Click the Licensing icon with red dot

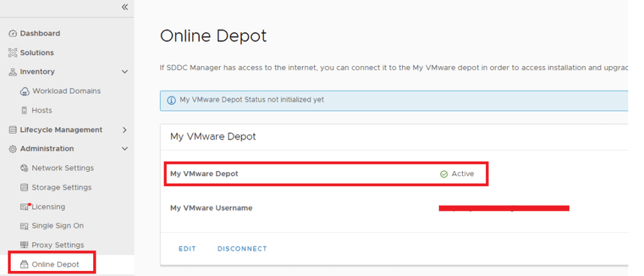(25, 207)
